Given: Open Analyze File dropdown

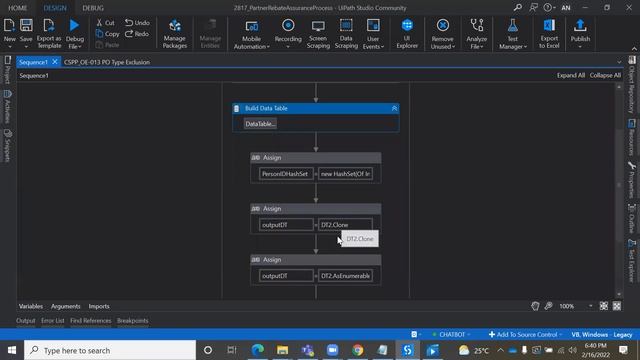Looking at the screenshot, I should [x=476, y=35].
